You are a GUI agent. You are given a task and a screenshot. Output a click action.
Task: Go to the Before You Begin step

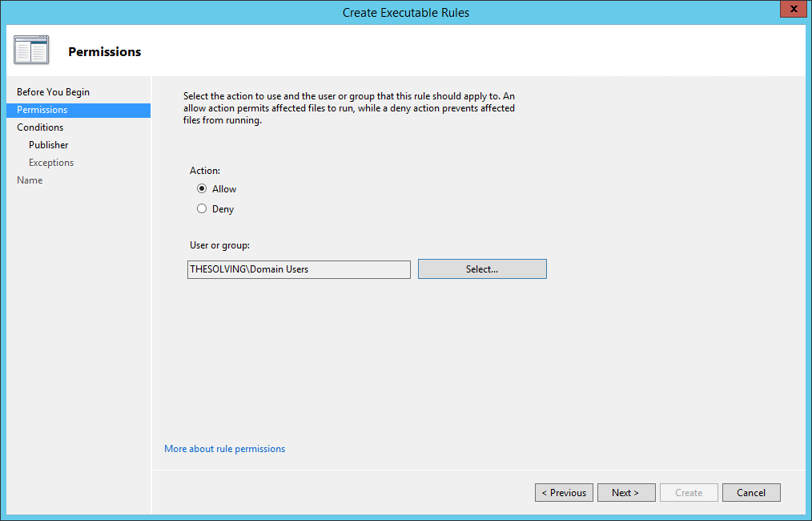pyautogui.click(x=53, y=91)
